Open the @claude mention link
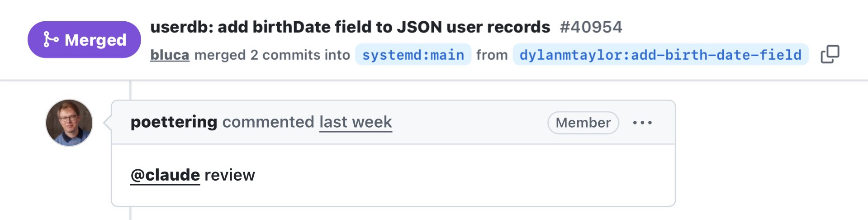This screenshot has width=868, height=220. [x=165, y=175]
